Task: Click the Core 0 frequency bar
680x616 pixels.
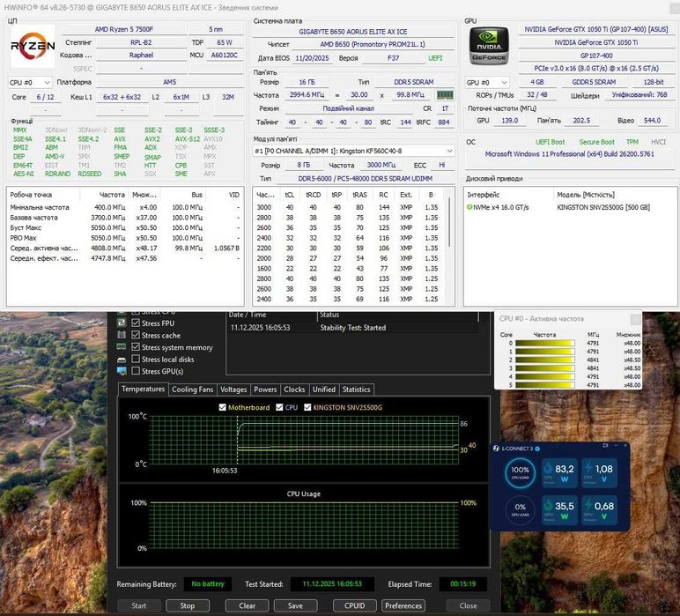Action: pos(545,343)
